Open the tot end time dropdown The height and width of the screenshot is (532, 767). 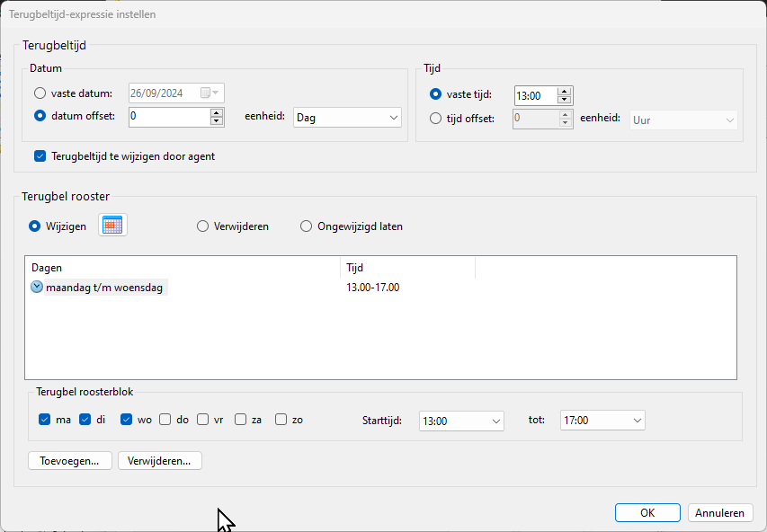point(602,421)
